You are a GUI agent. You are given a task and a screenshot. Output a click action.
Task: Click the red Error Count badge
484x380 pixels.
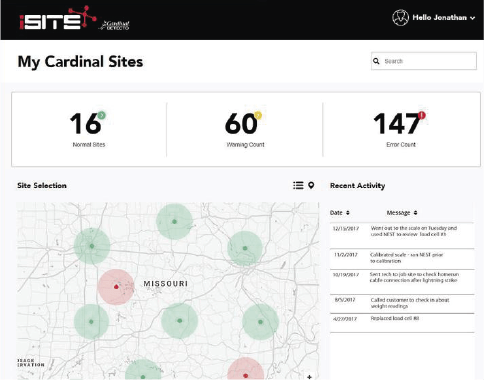tap(422, 115)
